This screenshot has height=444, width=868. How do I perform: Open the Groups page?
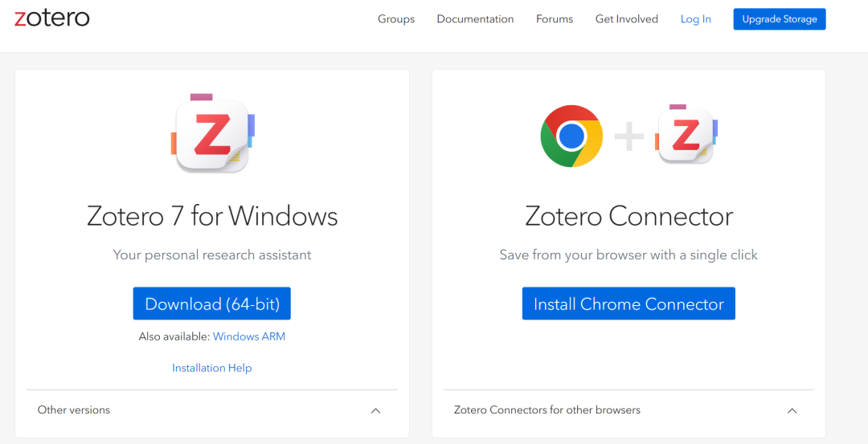395,18
